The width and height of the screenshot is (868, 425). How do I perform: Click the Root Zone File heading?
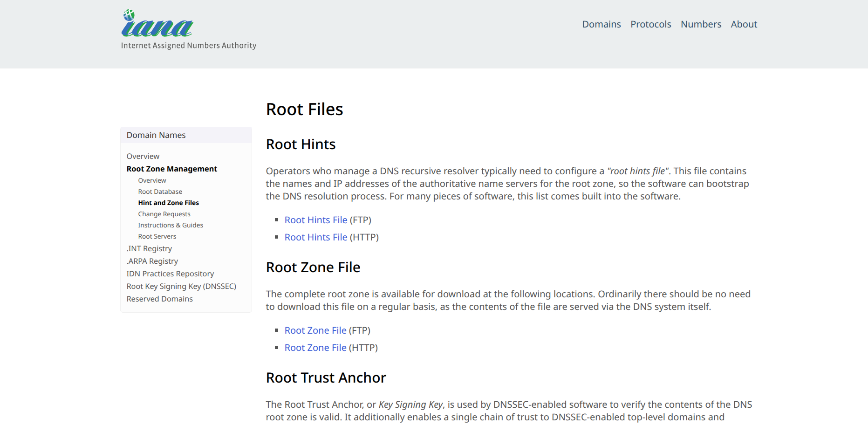click(313, 267)
